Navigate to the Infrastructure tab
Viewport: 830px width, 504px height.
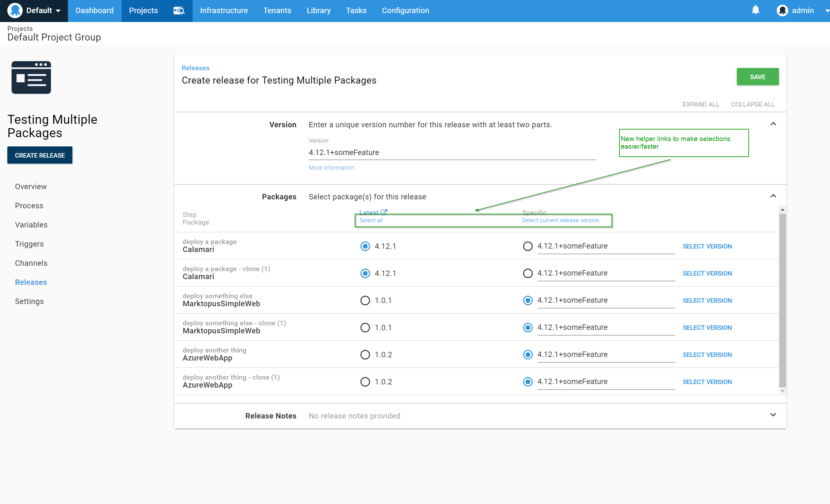point(224,11)
